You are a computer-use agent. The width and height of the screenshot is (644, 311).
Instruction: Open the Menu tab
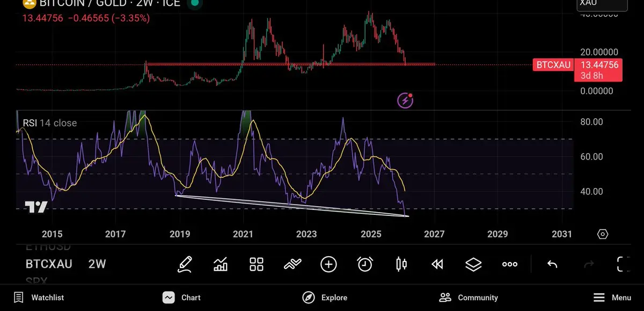click(x=612, y=298)
